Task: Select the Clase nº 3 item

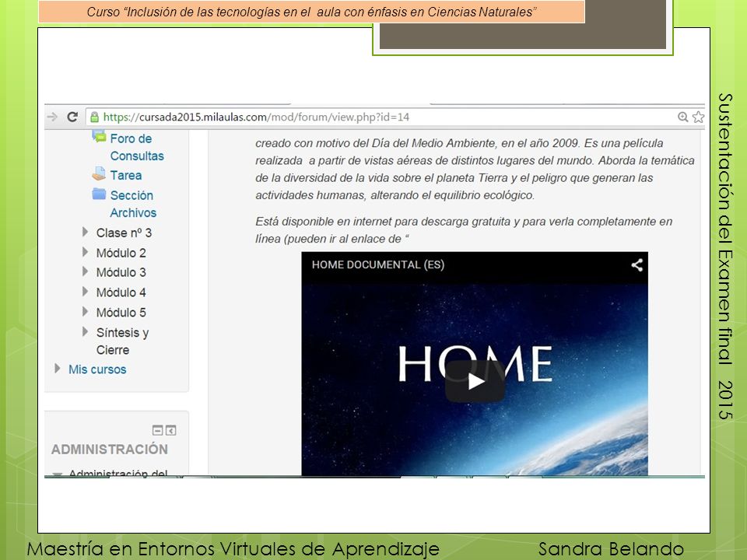Action: 124,233
